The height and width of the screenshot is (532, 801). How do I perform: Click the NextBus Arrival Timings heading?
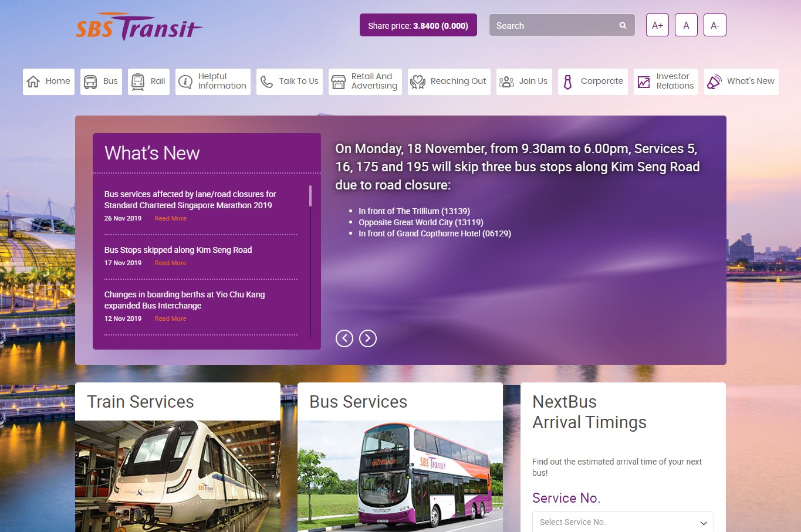coord(589,412)
